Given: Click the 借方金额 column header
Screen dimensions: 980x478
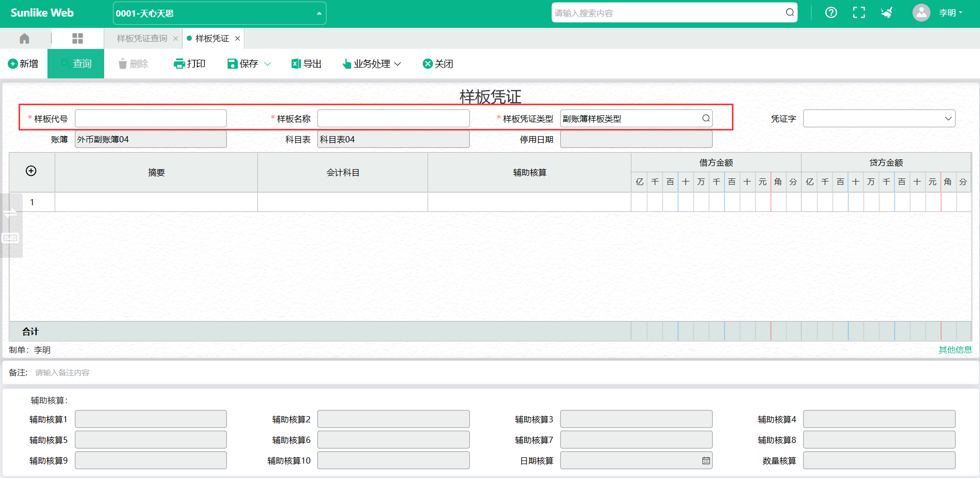Looking at the screenshot, I should pos(716,163).
